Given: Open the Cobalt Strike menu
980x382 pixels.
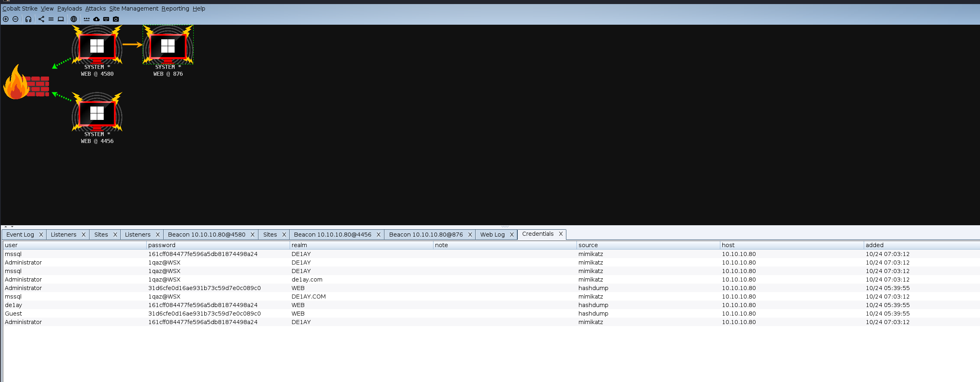Looking at the screenshot, I should coord(20,9).
